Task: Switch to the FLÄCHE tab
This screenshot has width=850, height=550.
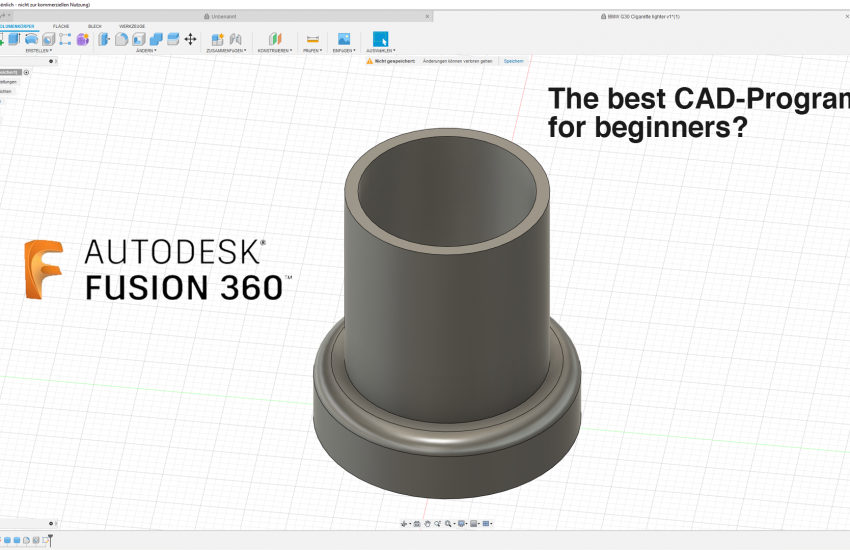Action: pyautogui.click(x=61, y=25)
